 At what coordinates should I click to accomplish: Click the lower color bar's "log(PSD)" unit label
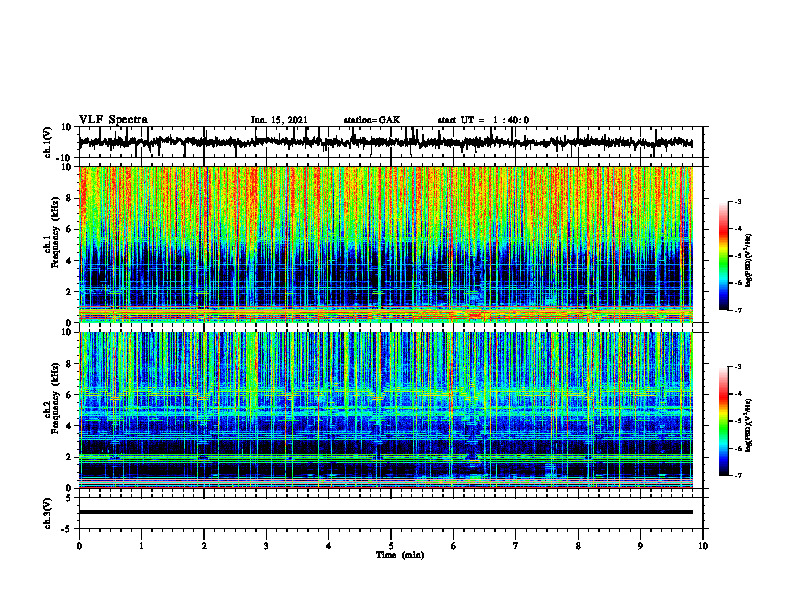pos(749,426)
